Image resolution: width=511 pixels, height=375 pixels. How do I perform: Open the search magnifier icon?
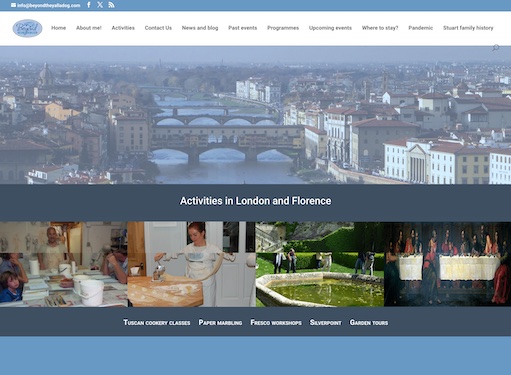(496, 48)
